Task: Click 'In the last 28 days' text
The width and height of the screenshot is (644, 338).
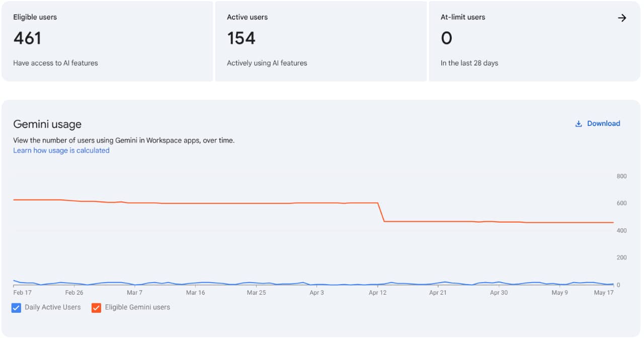Action: [x=469, y=63]
